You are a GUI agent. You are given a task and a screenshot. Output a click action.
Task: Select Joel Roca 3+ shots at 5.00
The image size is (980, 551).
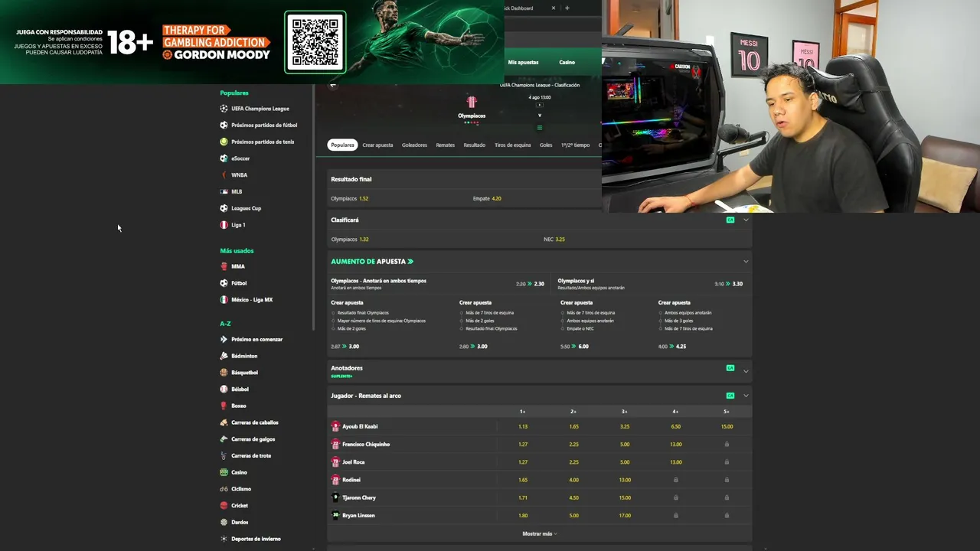(x=625, y=462)
